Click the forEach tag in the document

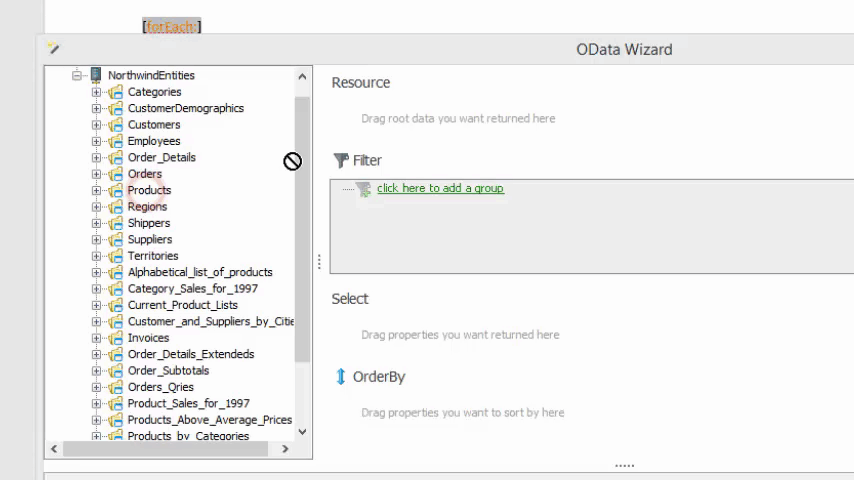[x=172, y=26]
